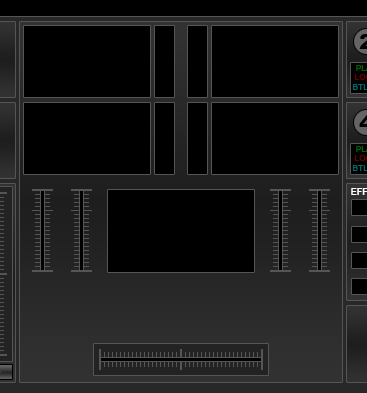The height and width of the screenshot is (393, 367).
Task: Click the second vertical fader from the left
Action: pyautogui.click(x=81, y=230)
